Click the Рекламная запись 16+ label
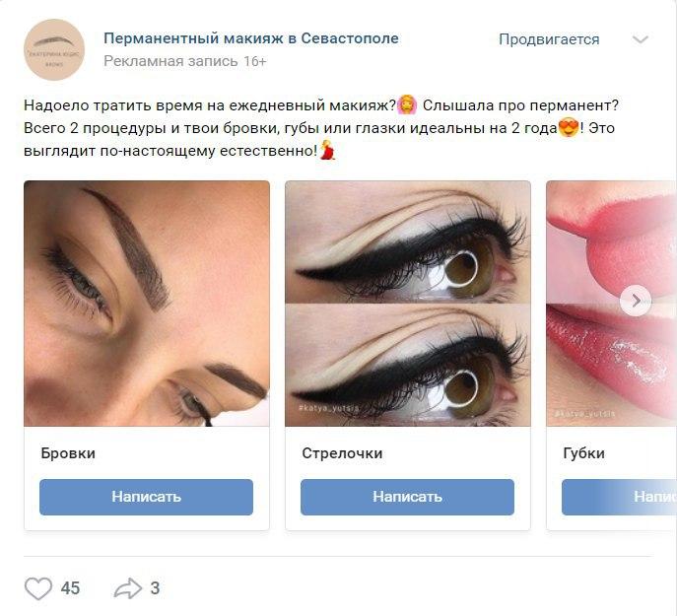Image resolution: width=677 pixels, height=616 pixels. 185,61
